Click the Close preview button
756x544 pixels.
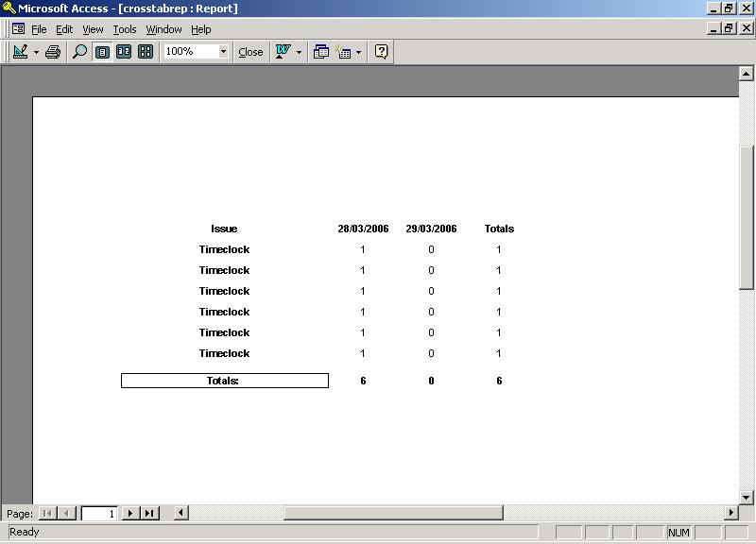250,52
